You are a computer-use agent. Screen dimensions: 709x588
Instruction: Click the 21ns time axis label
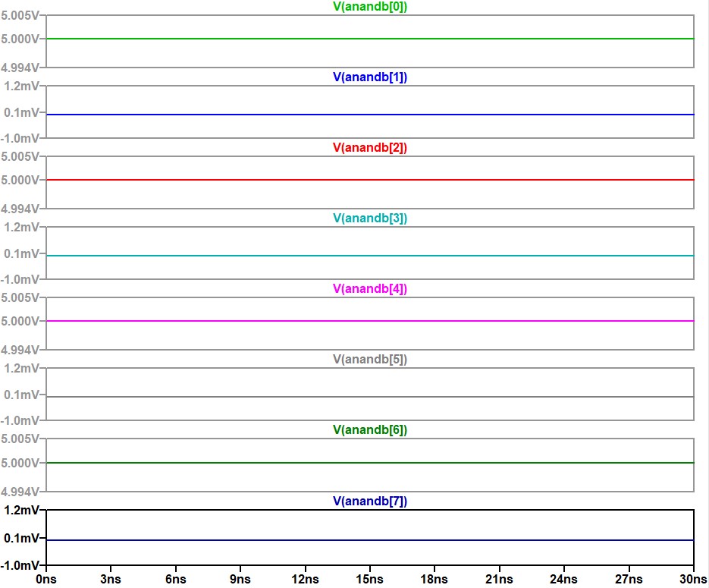pyautogui.click(x=499, y=580)
